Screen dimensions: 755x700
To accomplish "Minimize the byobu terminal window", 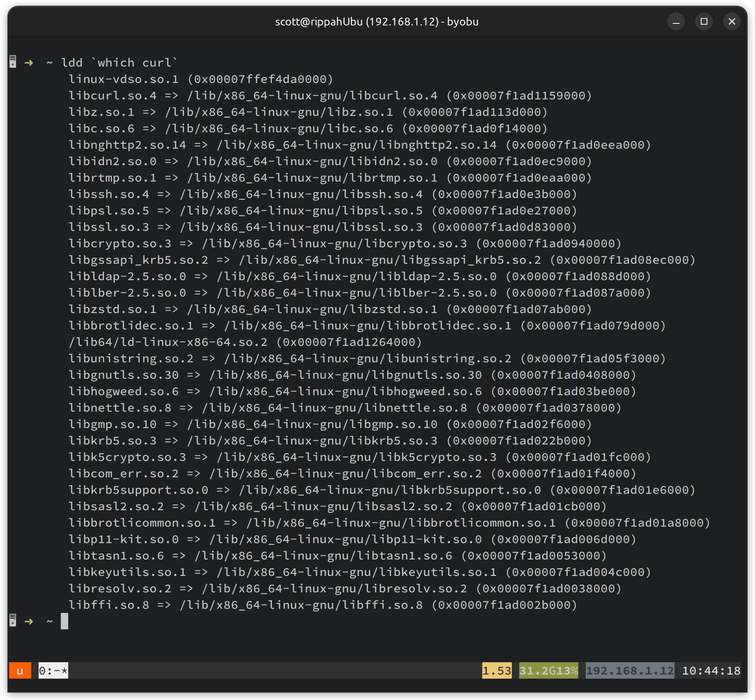I will (x=676, y=21).
